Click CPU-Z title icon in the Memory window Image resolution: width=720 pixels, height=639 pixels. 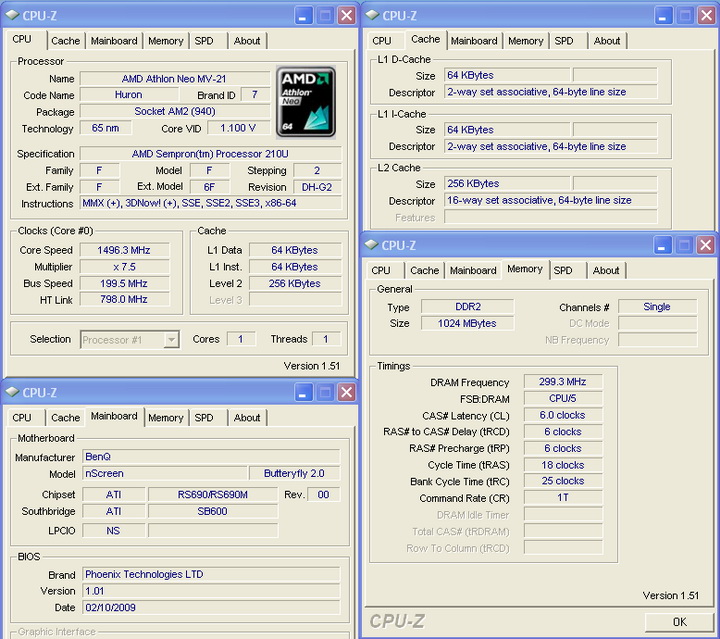coord(371,245)
